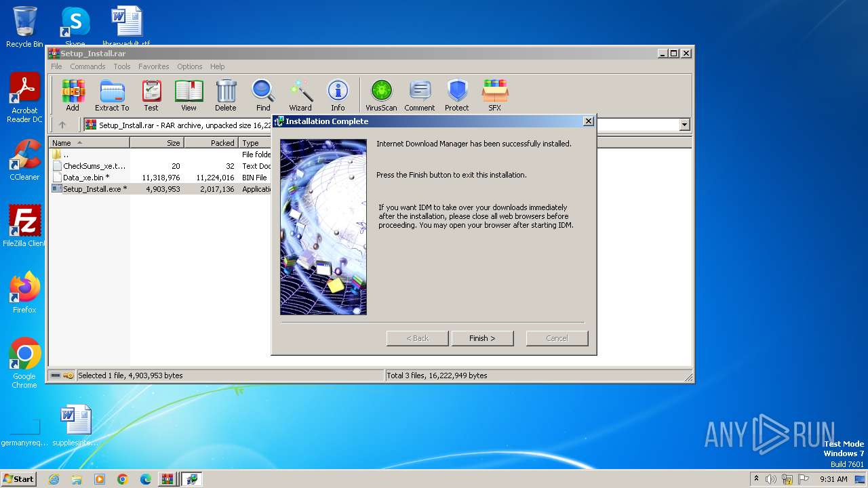Click the Finish > button

pos(482,338)
